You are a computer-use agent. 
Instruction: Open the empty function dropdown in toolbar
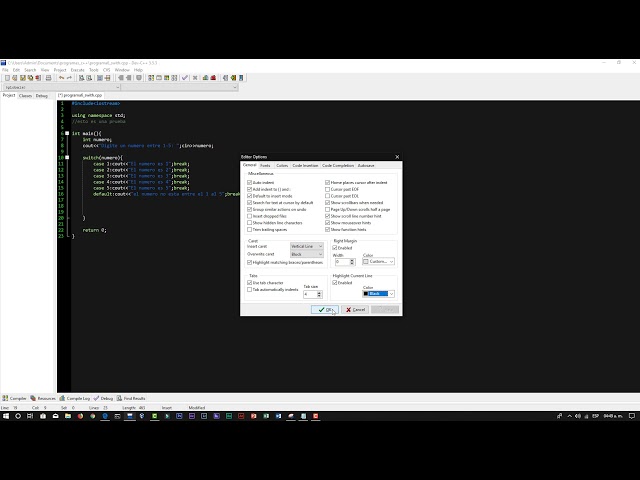coord(179,87)
